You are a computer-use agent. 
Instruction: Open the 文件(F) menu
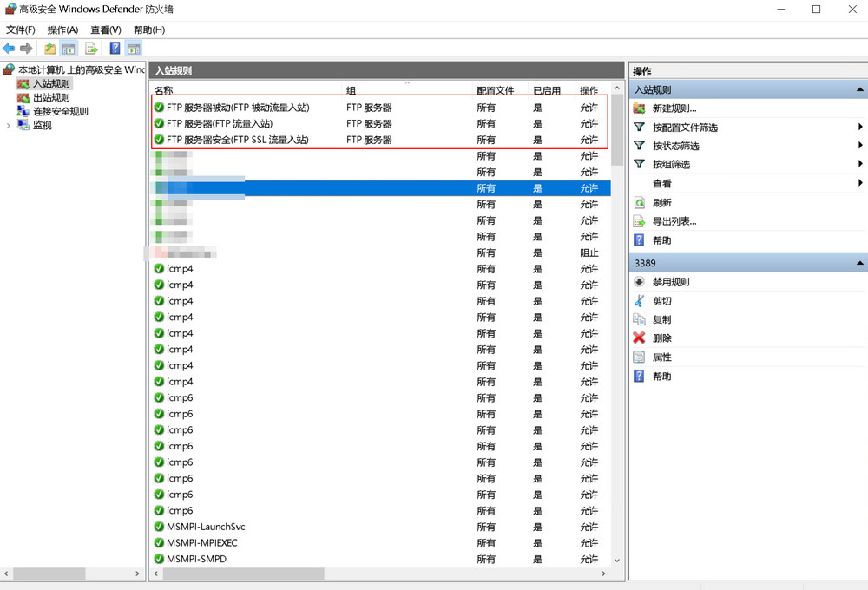[x=21, y=29]
